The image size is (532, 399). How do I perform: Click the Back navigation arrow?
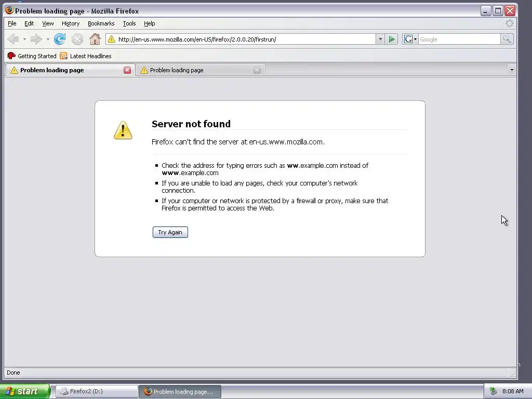[x=14, y=39]
